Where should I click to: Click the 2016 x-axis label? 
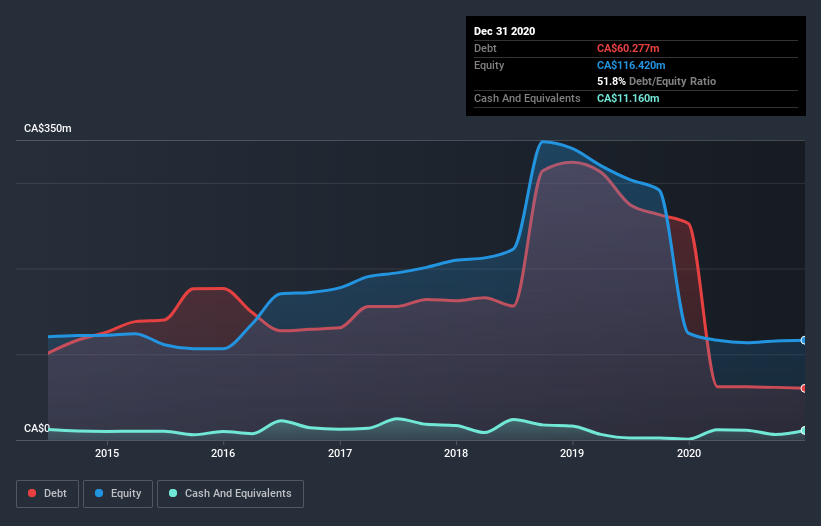[223, 453]
